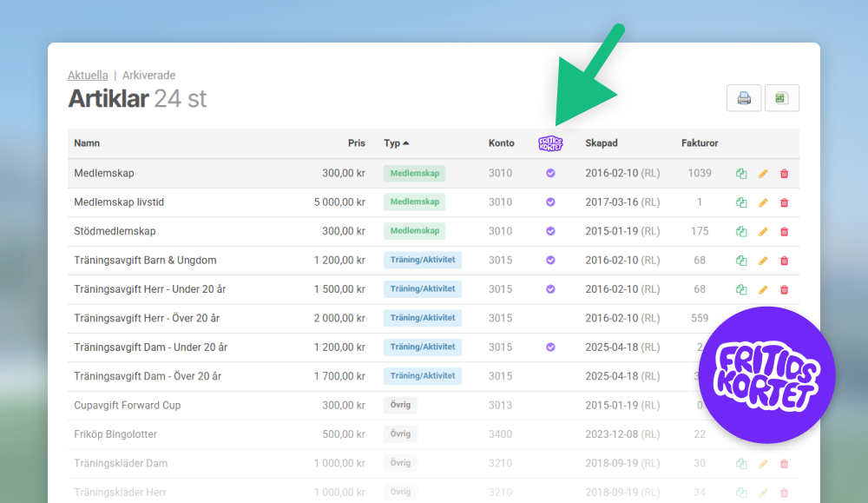Toggle Fritidskortet check for Träningsavgift Dam - Under 20 år
The image size is (868, 503).
click(550, 347)
